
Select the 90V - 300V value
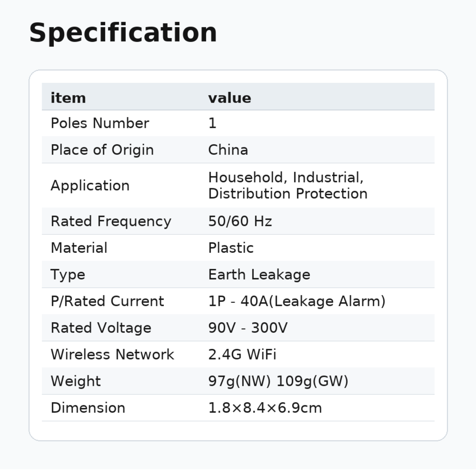point(248,328)
